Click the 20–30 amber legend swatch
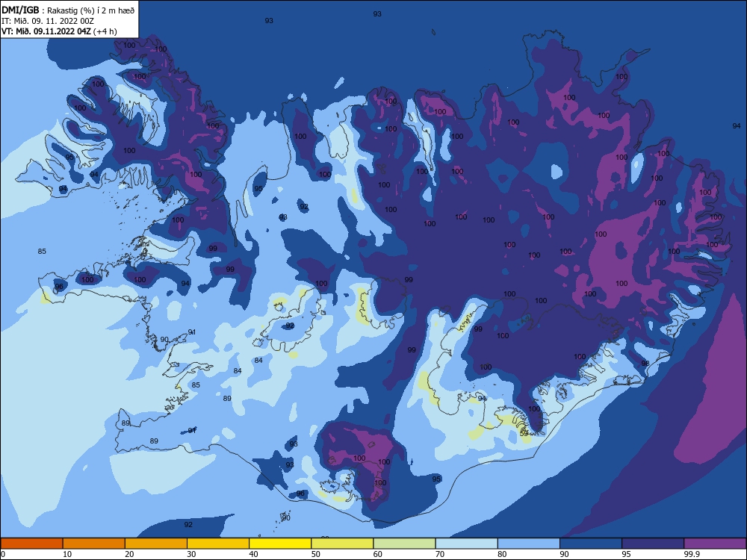Screen dimensions: 747x560 point(156,544)
